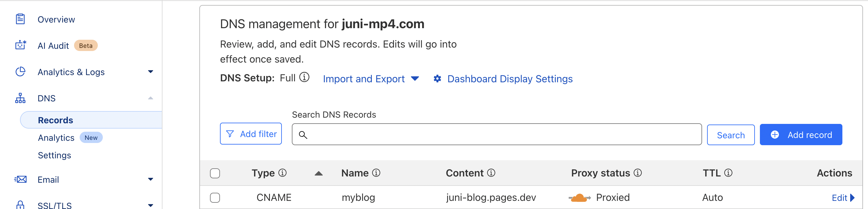Screen dimensions: 868x209
Task: Open the Import and Export dropdown
Action: [370, 79]
